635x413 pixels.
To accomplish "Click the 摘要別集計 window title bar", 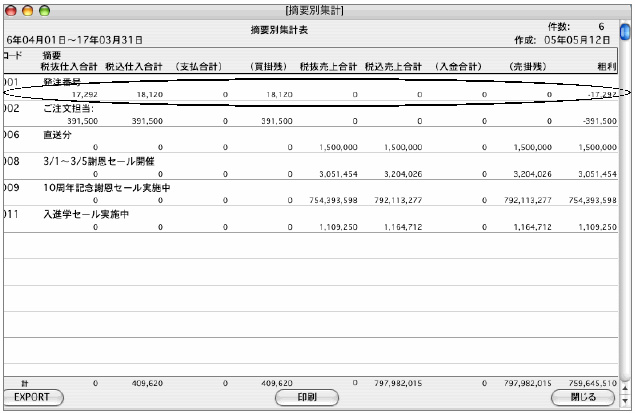I will click(315, 8).
